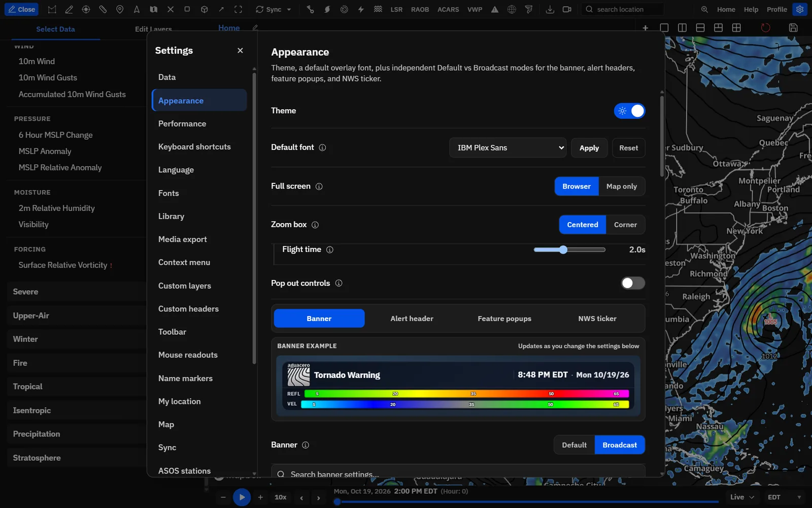Select the 3D cube tool icon
This screenshot has width=812, height=508.
(x=204, y=9)
